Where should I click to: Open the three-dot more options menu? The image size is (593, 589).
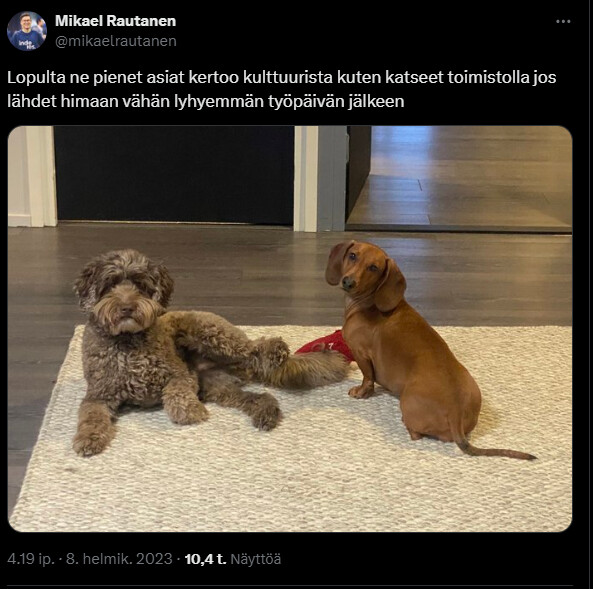point(563,22)
